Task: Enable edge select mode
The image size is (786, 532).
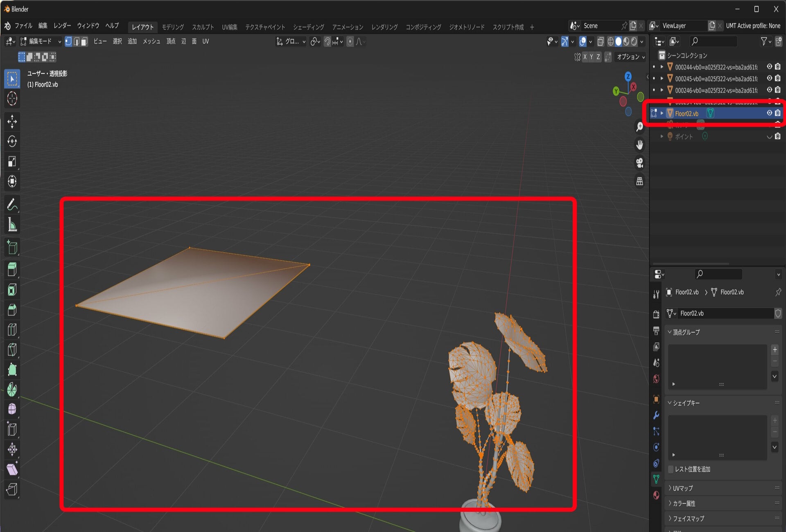Action: coord(76,41)
